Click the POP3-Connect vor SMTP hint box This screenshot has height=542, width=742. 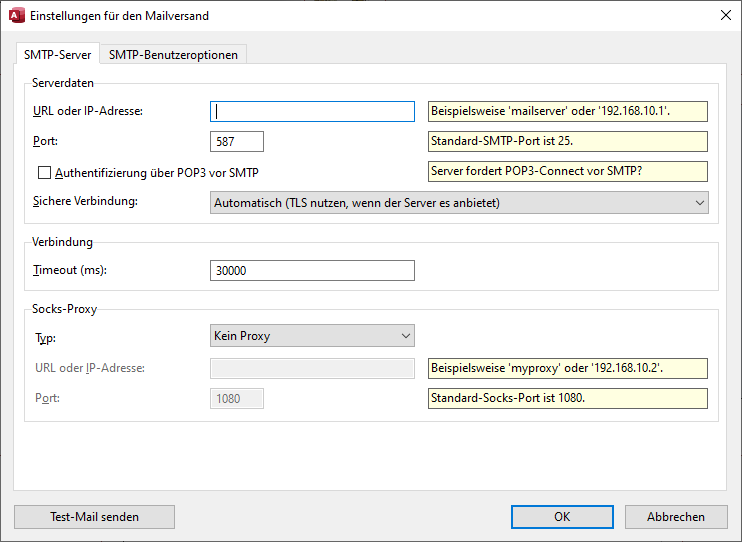(x=567, y=172)
